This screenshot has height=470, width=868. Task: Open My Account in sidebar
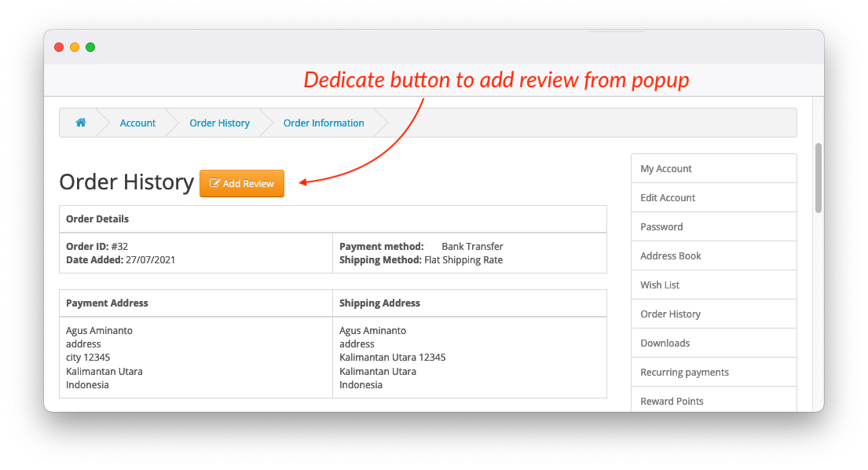pos(666,168)
